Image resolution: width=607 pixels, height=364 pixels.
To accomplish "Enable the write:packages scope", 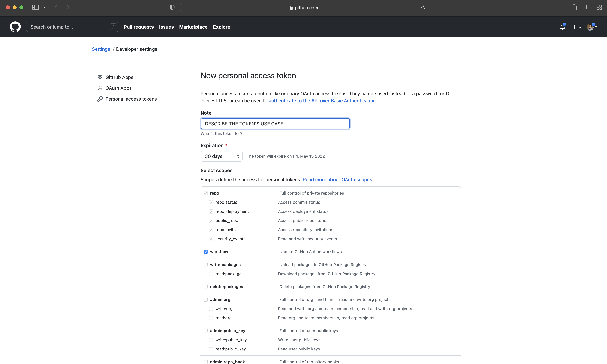I will pyautogui.click(x=205, y=265).
